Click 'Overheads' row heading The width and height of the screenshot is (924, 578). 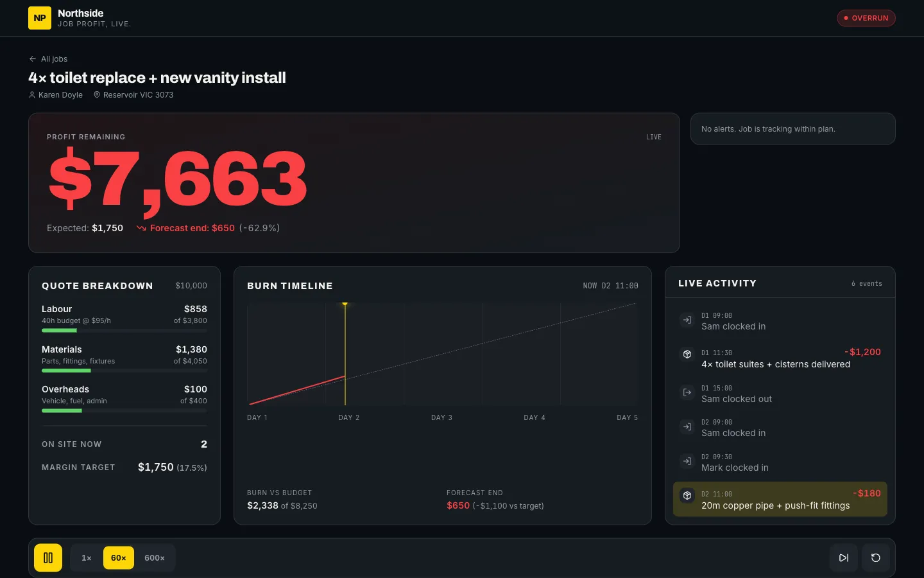click(65, 389)
